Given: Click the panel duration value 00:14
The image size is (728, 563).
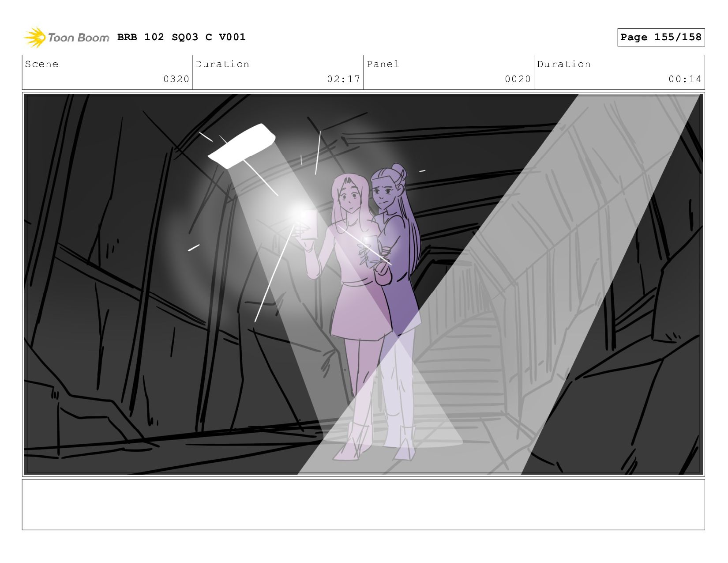Looking at the screenshot, I should tap(685, 79).
